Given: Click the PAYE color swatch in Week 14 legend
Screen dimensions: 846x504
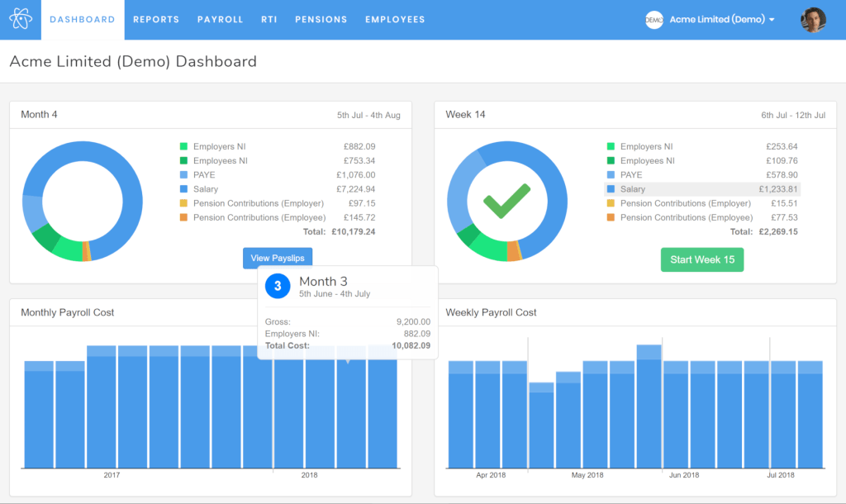Looking at the screenshot, I should coord(611,175).
